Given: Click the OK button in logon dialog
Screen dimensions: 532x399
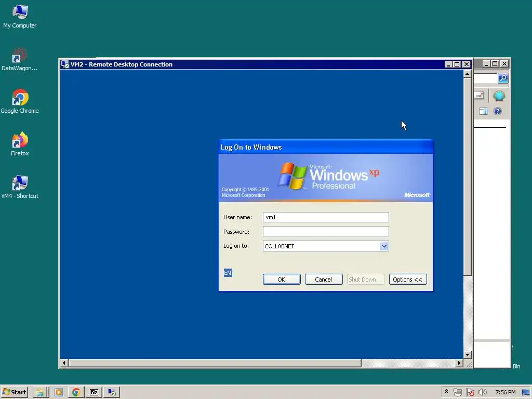Looking at the screenshot, I should [x=281, y=279].
